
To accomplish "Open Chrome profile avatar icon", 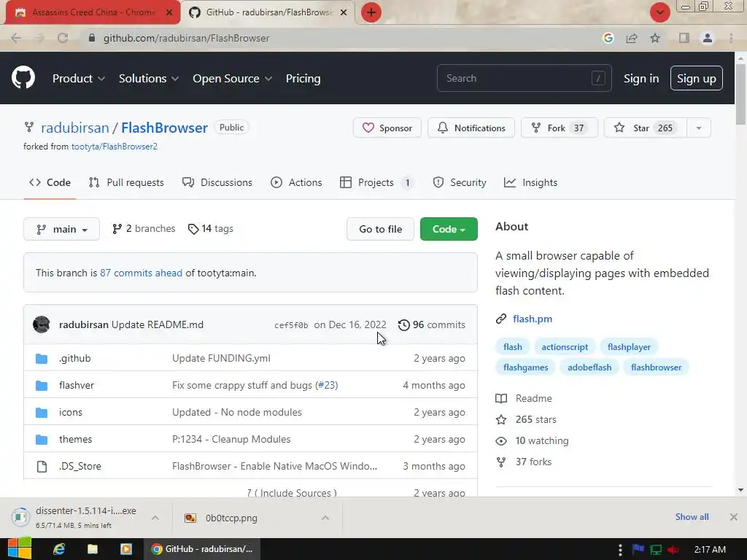I will [x=708, y=38].
